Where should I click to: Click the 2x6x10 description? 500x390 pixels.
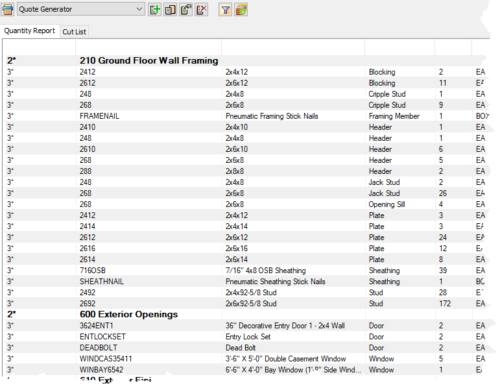236,149
